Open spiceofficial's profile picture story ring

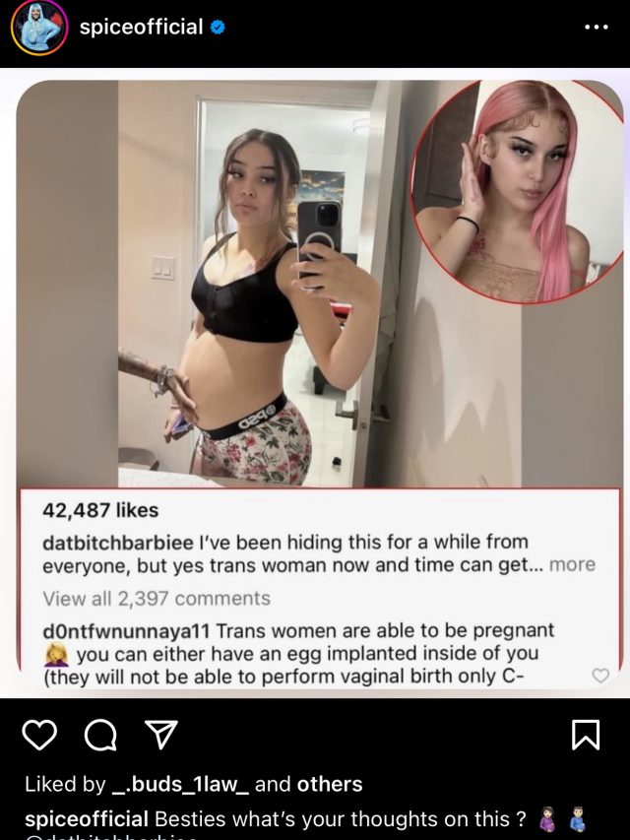coord(39,28)
